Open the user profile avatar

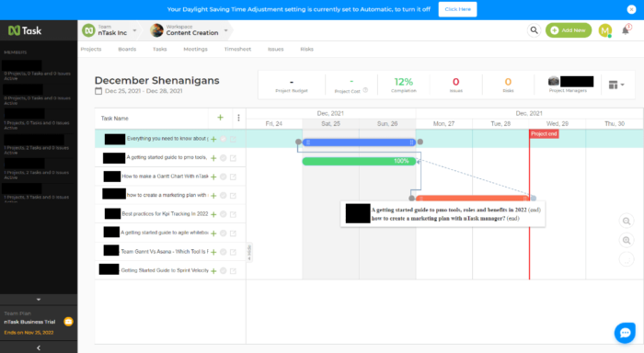[x=605, y=30]
